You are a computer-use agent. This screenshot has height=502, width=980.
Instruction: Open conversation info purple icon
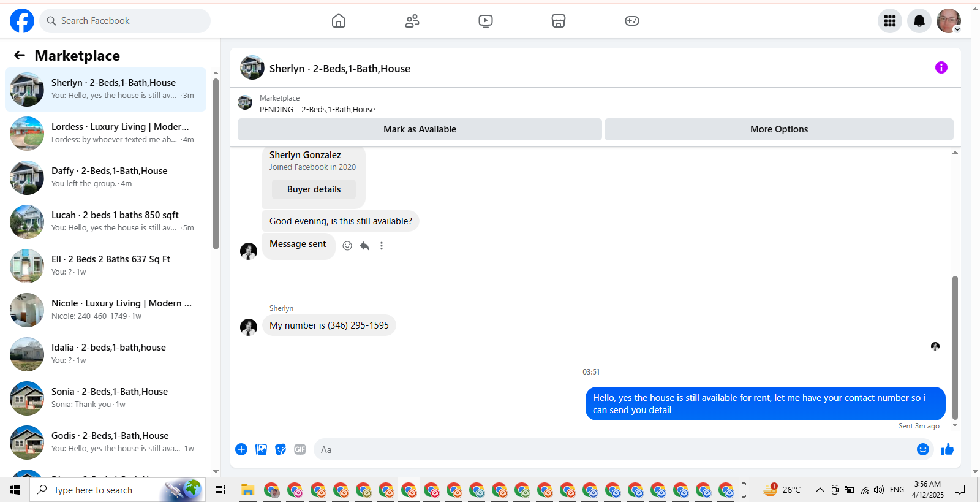point(941,67)
